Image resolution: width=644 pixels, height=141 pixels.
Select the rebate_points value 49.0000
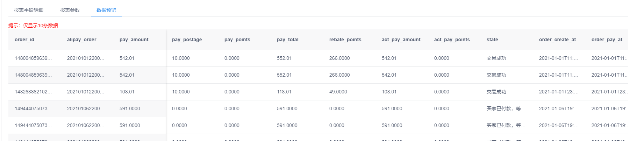tap(338, 92)
